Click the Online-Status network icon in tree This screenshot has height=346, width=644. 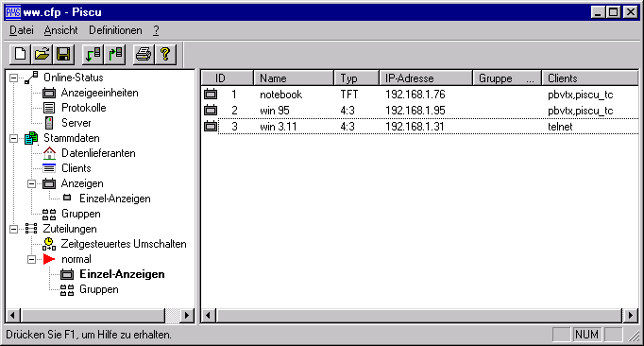[x=31, y=78]
